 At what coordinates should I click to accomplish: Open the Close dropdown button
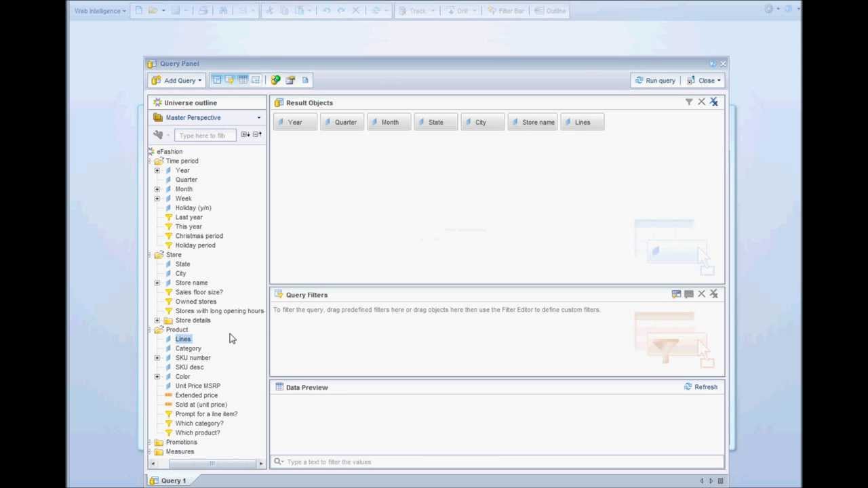coord(704,81)
